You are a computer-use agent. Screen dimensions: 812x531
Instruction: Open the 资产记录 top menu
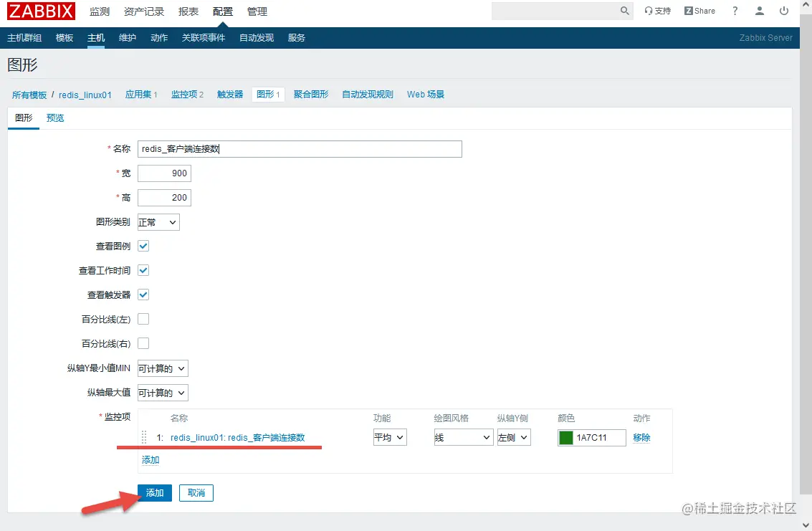(144, 11)
